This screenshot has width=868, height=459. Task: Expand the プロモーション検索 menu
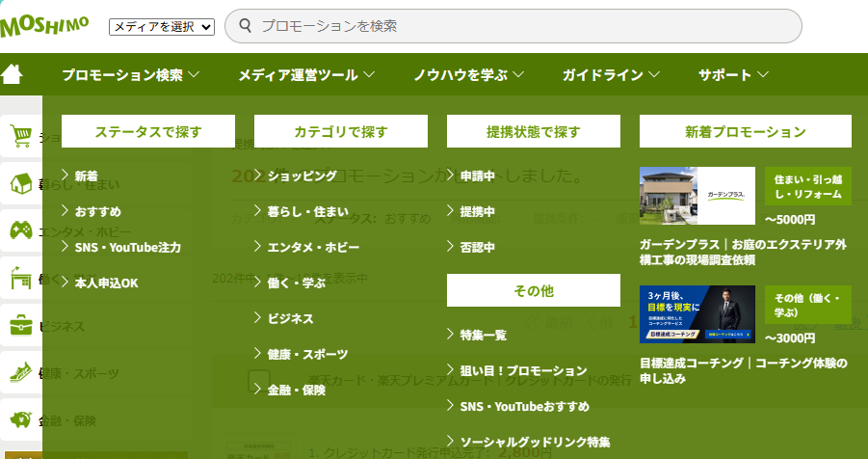[x=130, y=74]
